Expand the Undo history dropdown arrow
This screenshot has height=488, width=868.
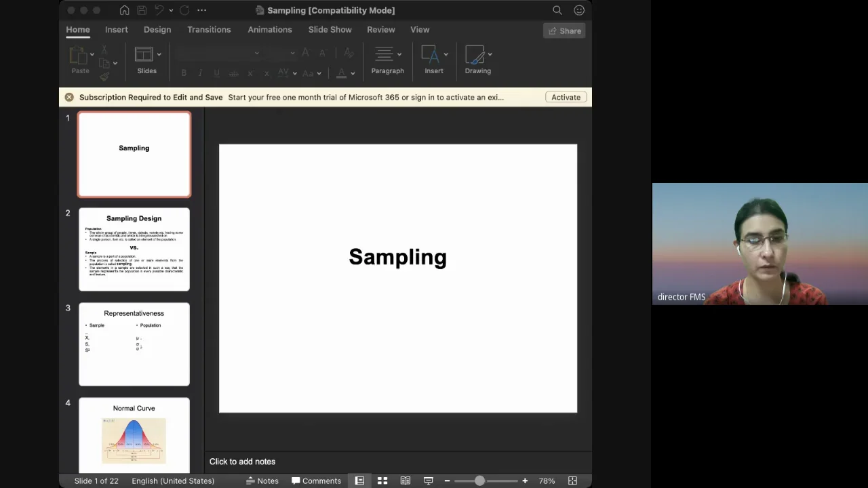(170, 10)
